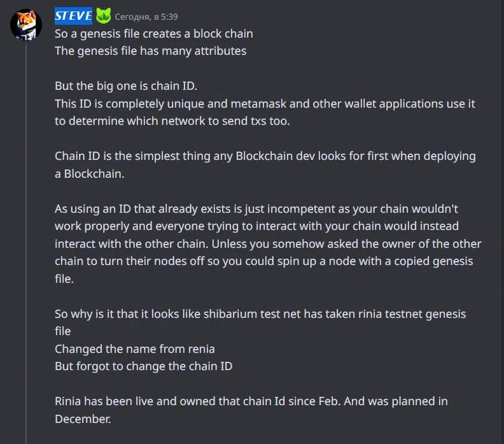Click the final word 'December.'
The height and width of the screenshot is (444, 504).
(x=83, y=419)
